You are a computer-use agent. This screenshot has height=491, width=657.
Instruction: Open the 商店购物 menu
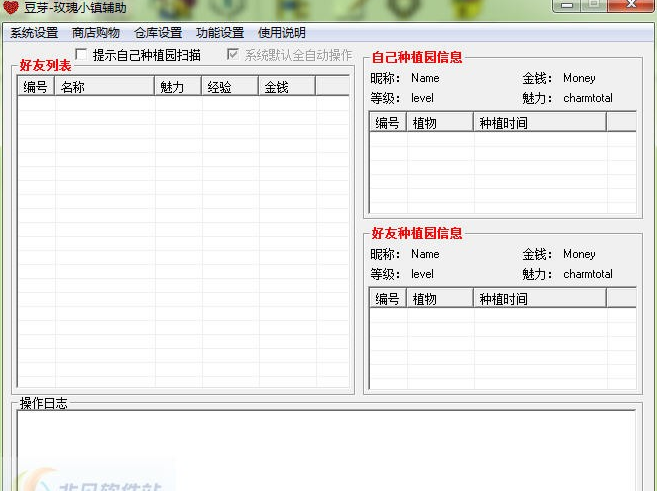pyautogui.click(x=96, y=33)
